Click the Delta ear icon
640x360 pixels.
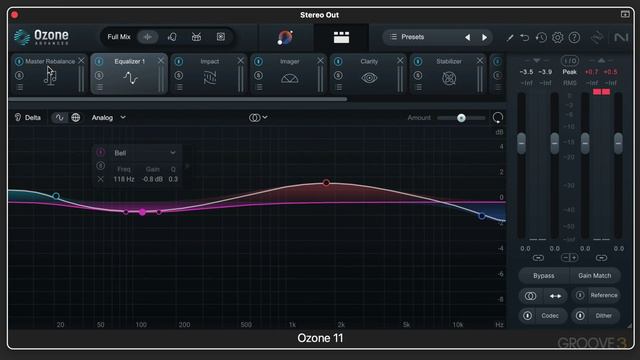click(18, 118)
